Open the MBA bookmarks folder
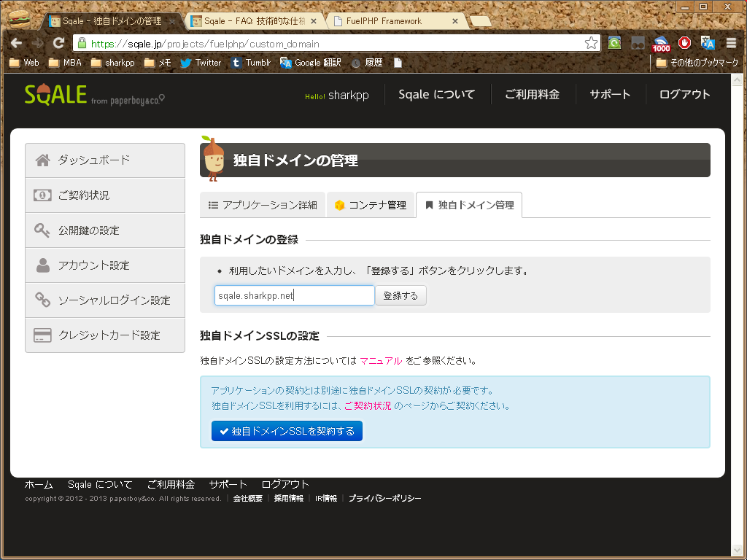This screenshot has height=560, width=747. [x=65, y=63]
